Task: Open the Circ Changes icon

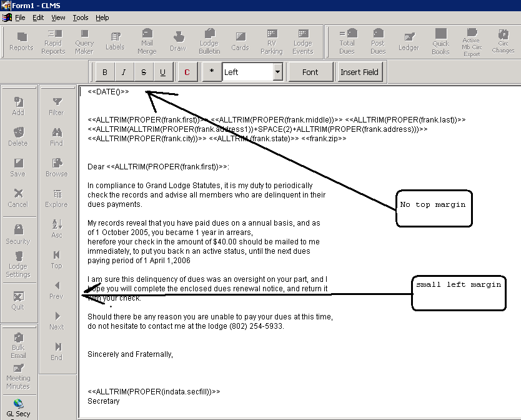Action: 503,41
